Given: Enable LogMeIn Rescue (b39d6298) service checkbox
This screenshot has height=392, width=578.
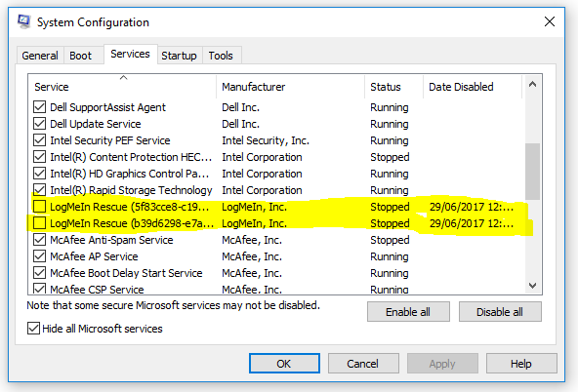Looking at the screenshot, I should tap(39, 223).
